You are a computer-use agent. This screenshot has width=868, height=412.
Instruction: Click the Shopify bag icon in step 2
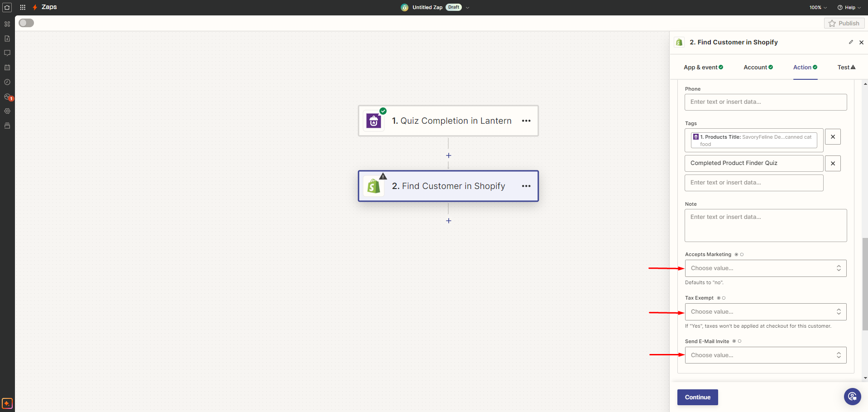click(374, 186)
